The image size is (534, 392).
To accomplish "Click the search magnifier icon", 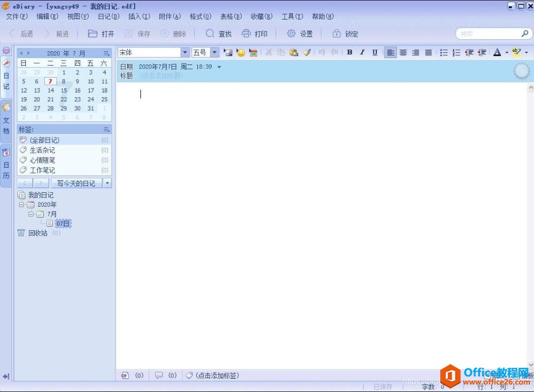I will pos(525,33).
